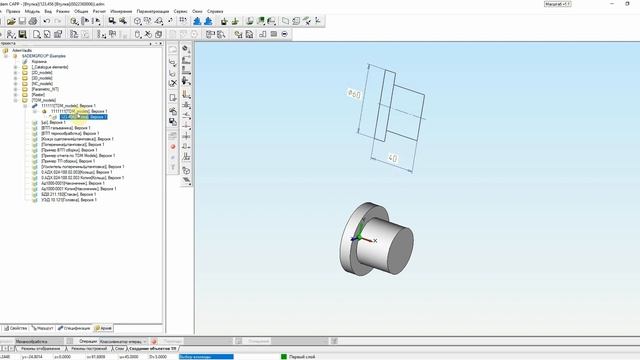Viewport: 640px width, 360px height.
Task: Click the top icon of right vertical toolbar
Action: 186,49
